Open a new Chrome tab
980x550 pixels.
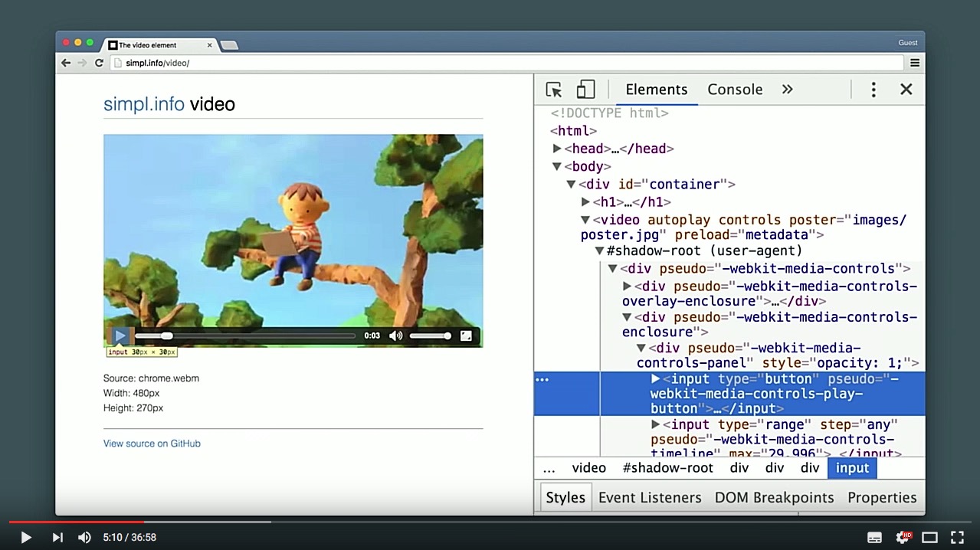coord(229,45)
